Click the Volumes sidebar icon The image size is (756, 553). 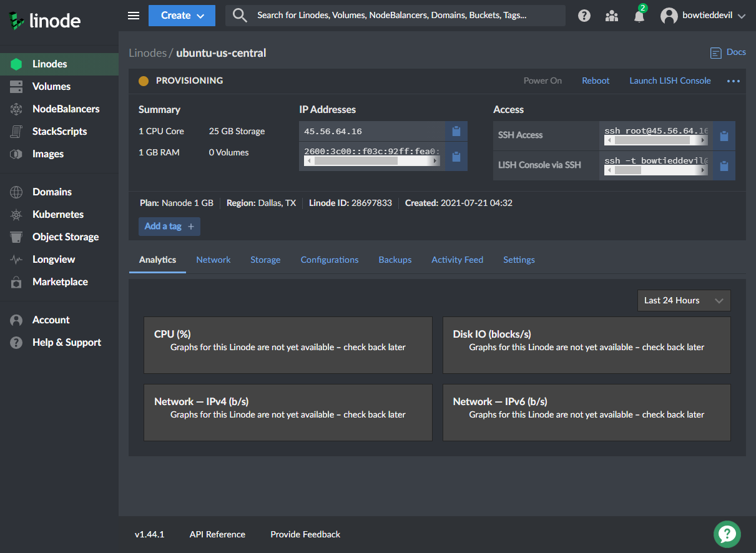click(16, 86)
